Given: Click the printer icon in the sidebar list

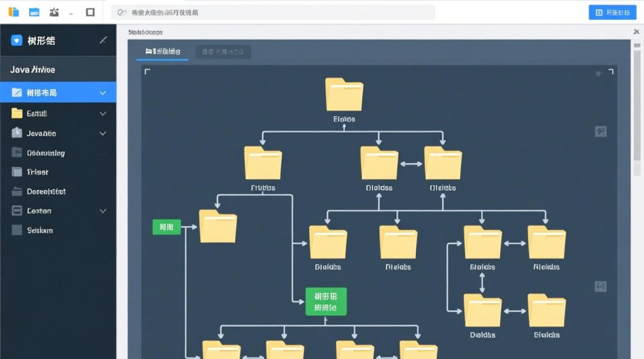Looking at the screenshot, I should click(16, 172).
